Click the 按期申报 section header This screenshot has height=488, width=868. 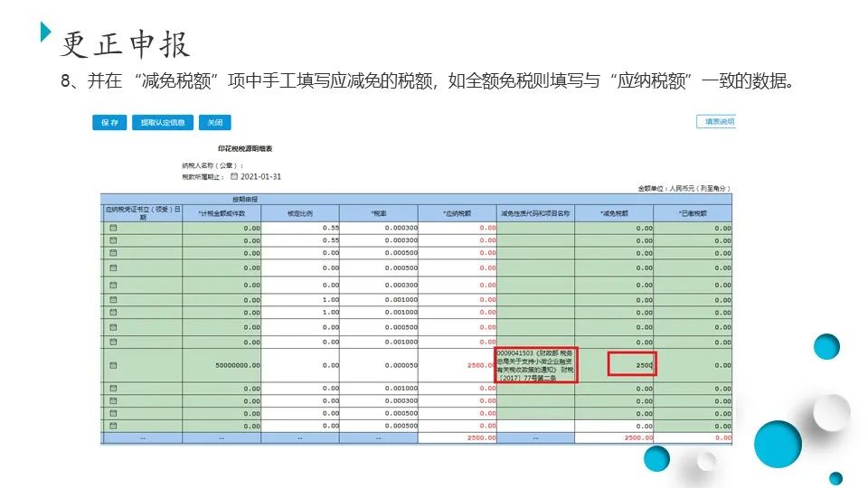coord(245,199)
